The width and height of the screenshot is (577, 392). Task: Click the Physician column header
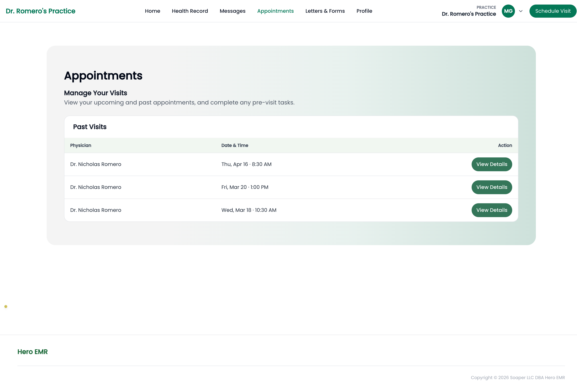pos(81,145)
